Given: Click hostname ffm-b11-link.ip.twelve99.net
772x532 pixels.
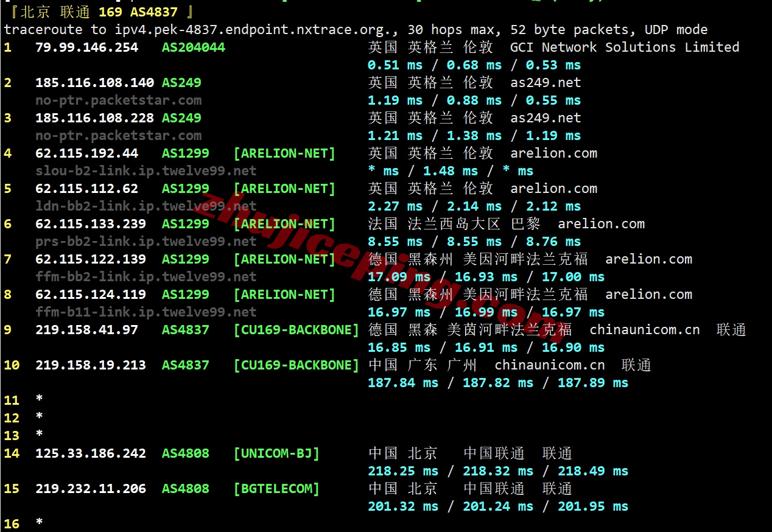Looking at the screenshot, I should click(x=146, y=312).
